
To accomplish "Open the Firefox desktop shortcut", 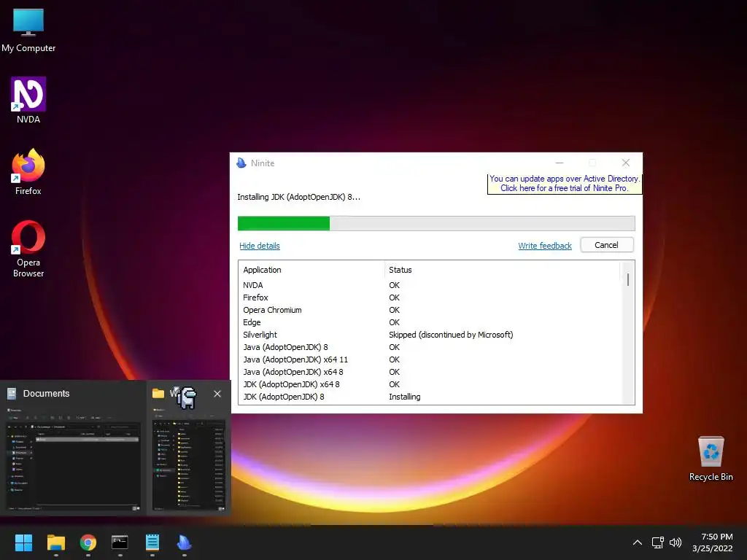I will [28, 172].
